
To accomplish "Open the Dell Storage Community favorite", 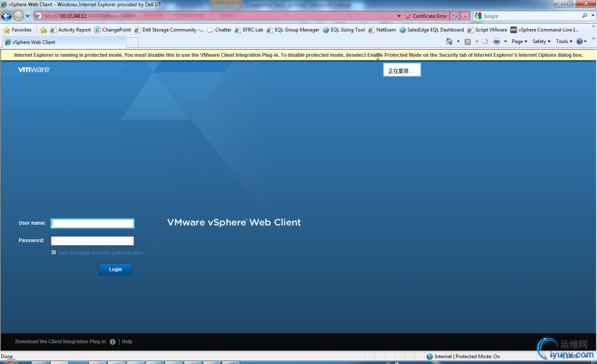I will pos(169,30).
